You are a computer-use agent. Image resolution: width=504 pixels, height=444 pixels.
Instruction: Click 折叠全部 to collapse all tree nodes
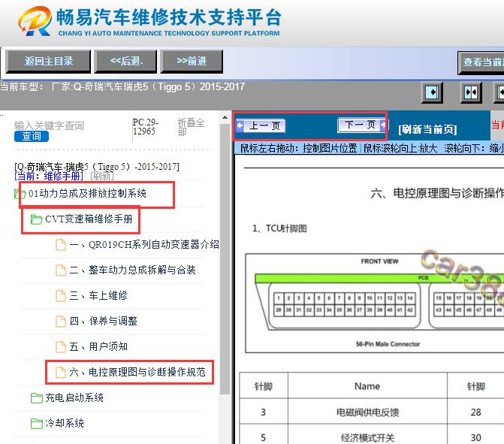(191, 127)
